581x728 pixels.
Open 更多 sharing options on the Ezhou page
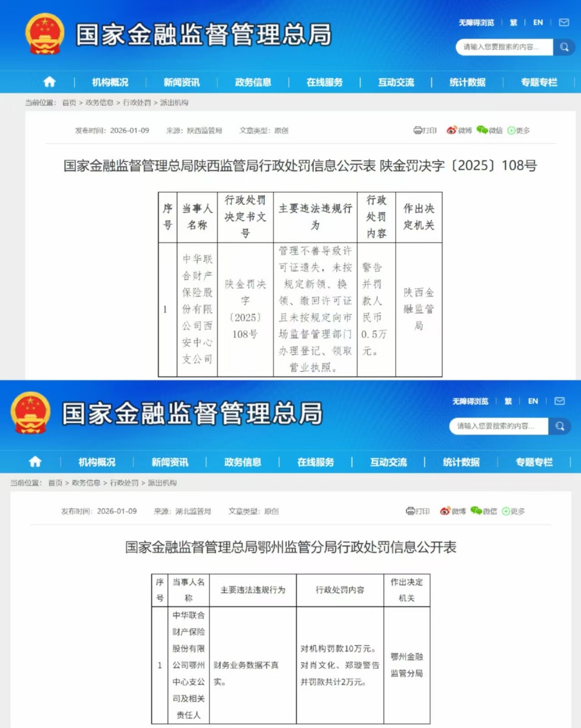coord(513,511)
